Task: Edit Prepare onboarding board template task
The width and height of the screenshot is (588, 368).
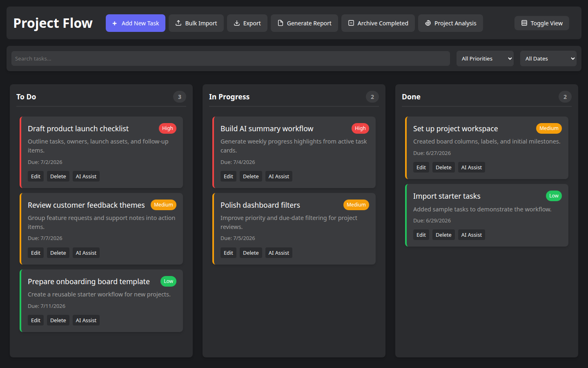Action: (36, 320)
